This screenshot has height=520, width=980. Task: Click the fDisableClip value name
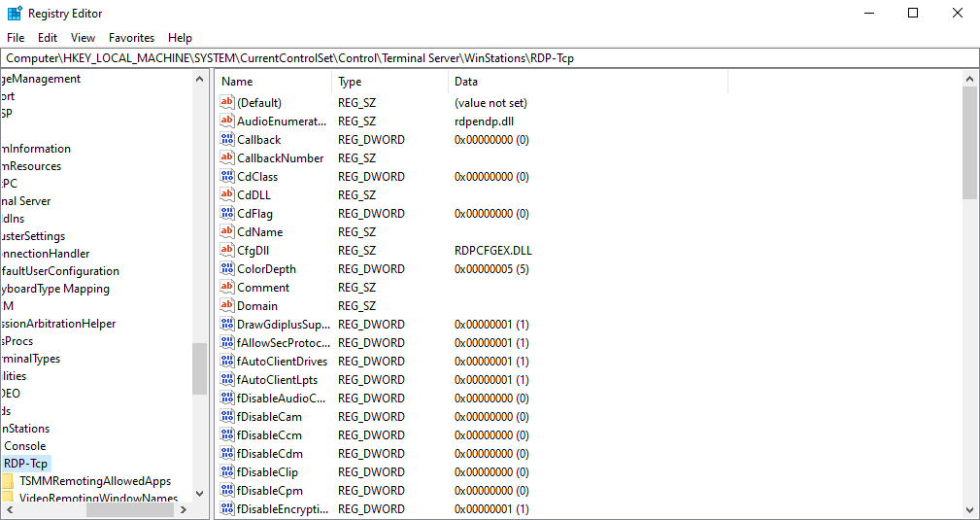pos(267,471)
